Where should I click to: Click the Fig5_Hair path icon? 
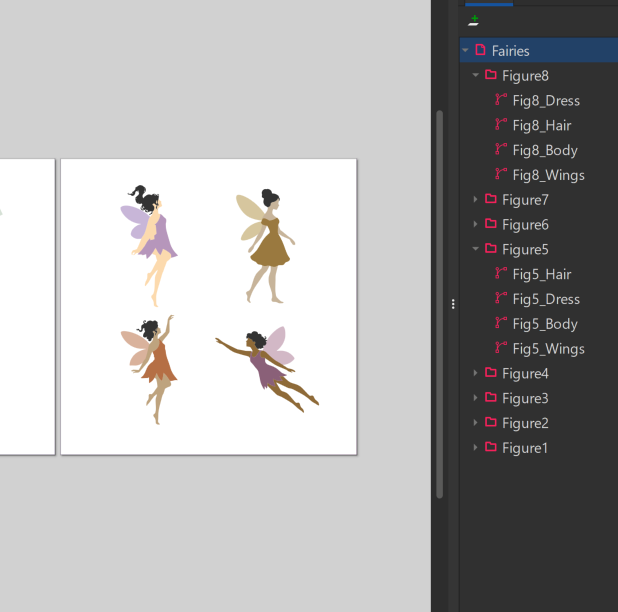click(x=501, y=273)
